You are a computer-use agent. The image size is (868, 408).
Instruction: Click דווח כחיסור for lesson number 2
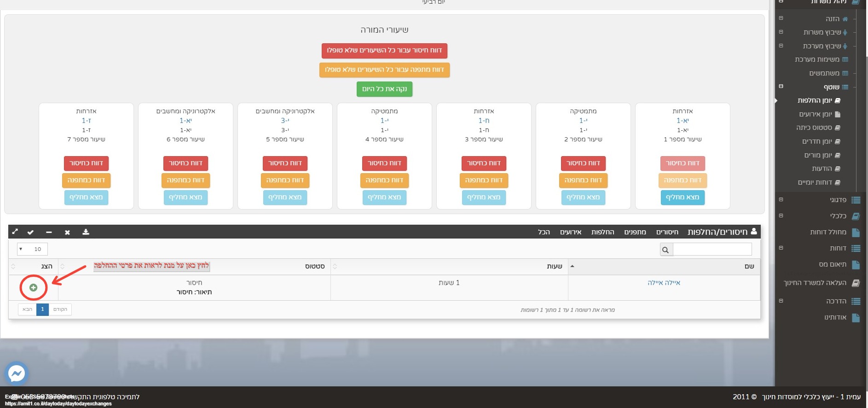(x=583, y=163)
